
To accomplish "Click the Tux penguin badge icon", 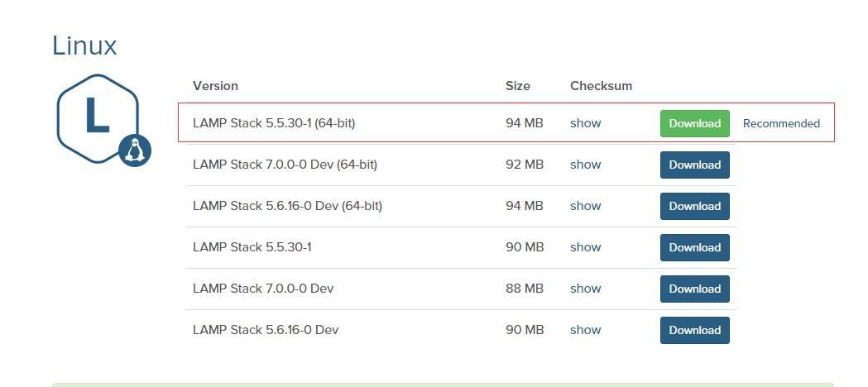I will (x=135, y=150).
